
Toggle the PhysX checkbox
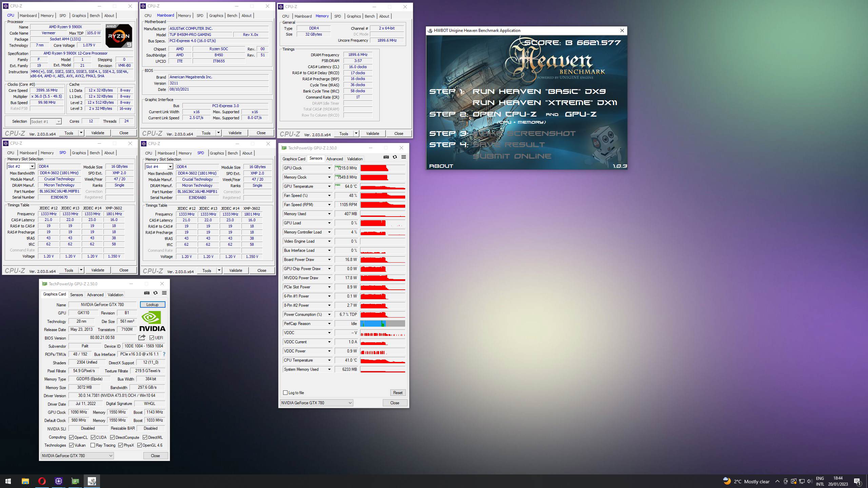click(x=120, y=445)
